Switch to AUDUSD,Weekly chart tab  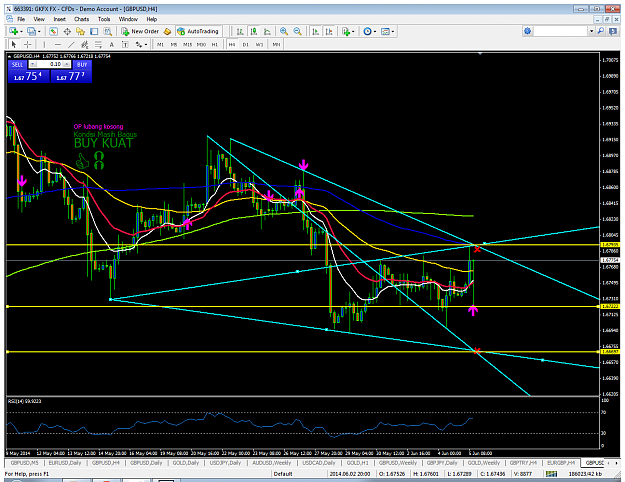(271, 463)
